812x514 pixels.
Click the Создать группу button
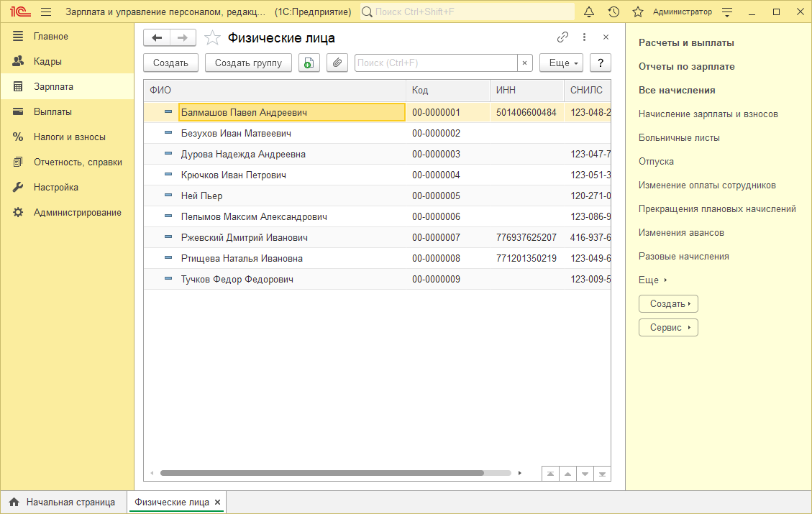[248, 63]
